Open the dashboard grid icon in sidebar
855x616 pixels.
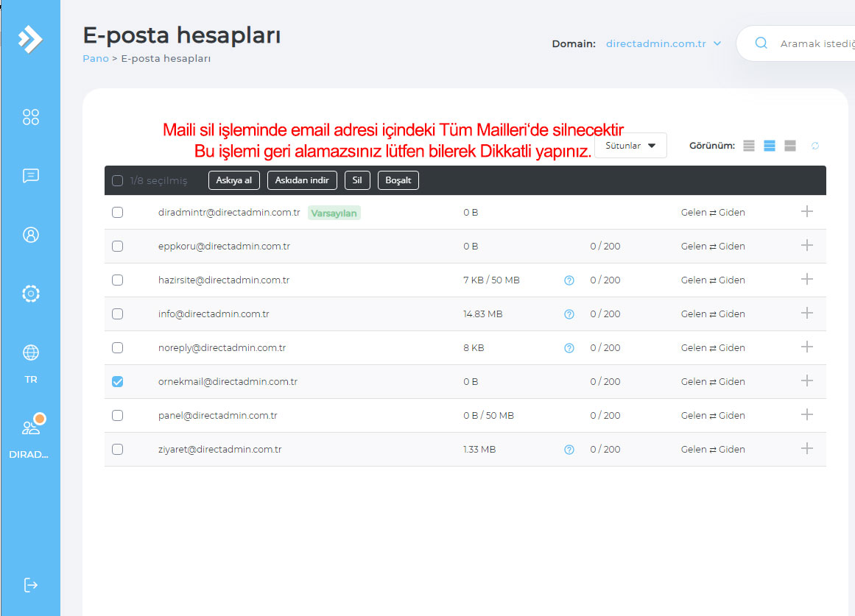coord(30,117)
